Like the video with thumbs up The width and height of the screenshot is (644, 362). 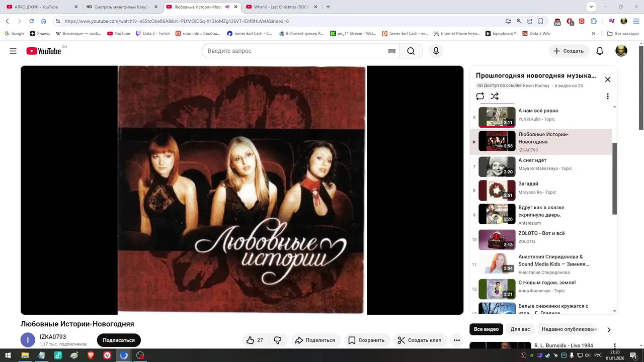(255, 340)
